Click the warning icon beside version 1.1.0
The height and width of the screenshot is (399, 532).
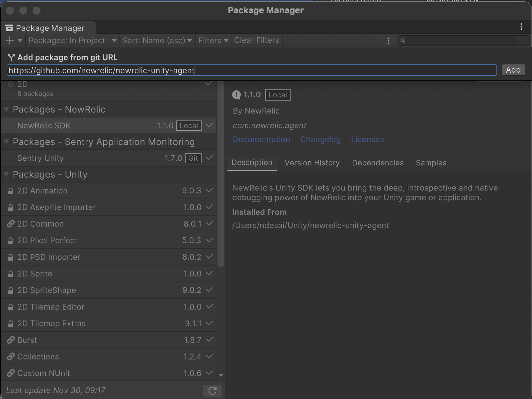236,95
